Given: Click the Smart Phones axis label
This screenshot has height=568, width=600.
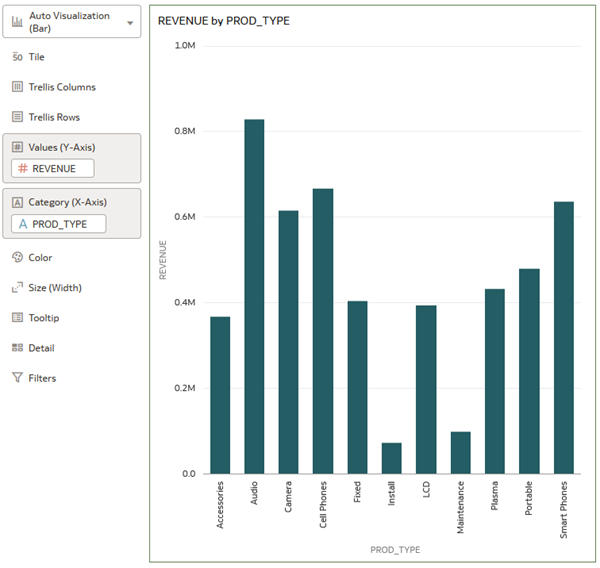Looking at the screenshot, I should click(563, 509).
